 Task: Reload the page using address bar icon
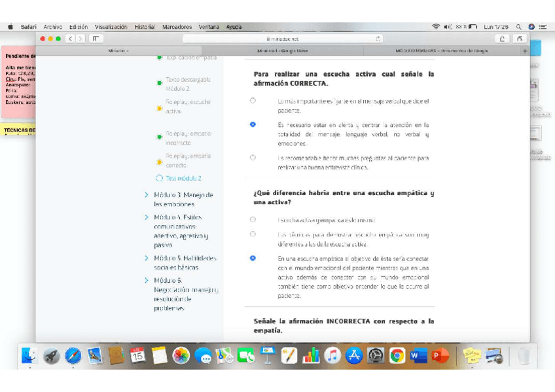(x=379, y=39)
